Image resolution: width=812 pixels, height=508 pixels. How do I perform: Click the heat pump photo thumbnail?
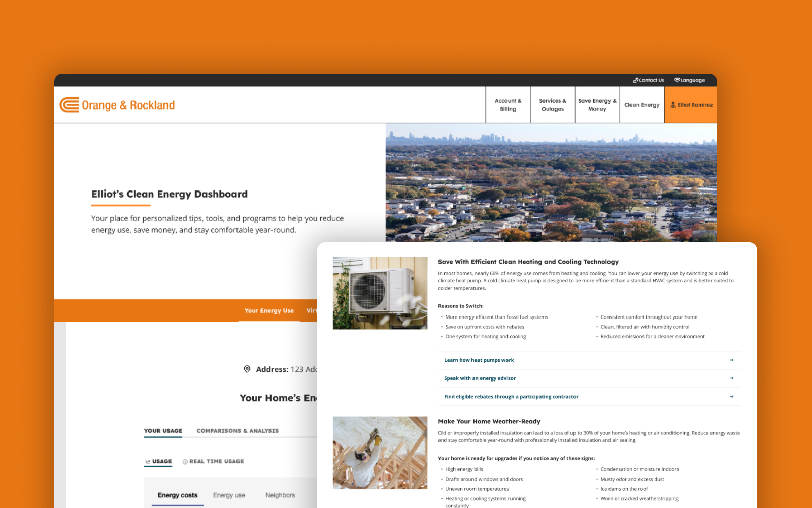coord(380,293)
